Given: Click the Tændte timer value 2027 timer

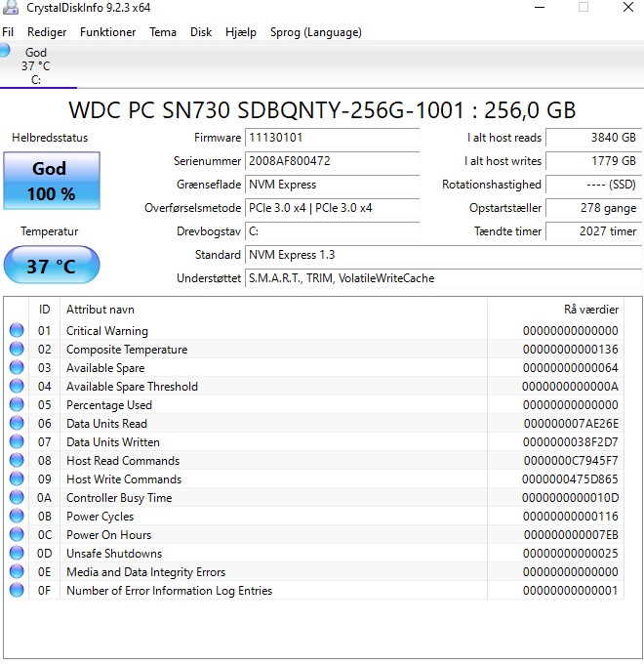Looking at the screenshot, I should click(x=594, y=231).
